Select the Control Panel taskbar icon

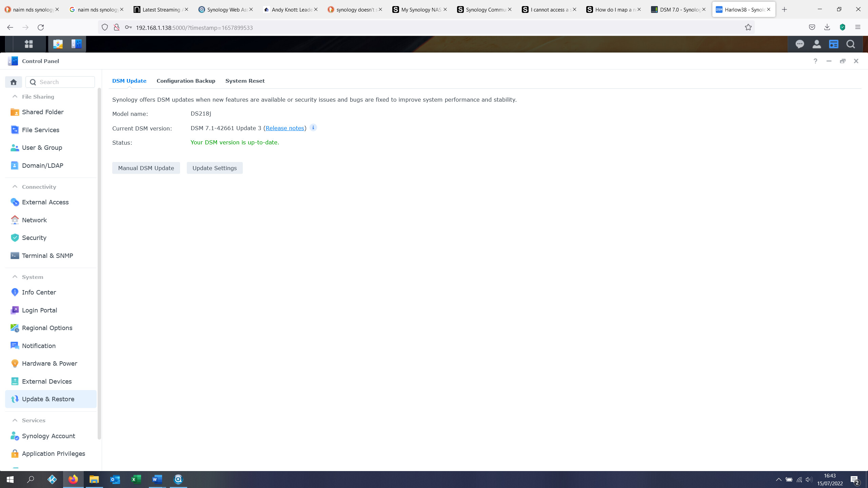(77, 44)
